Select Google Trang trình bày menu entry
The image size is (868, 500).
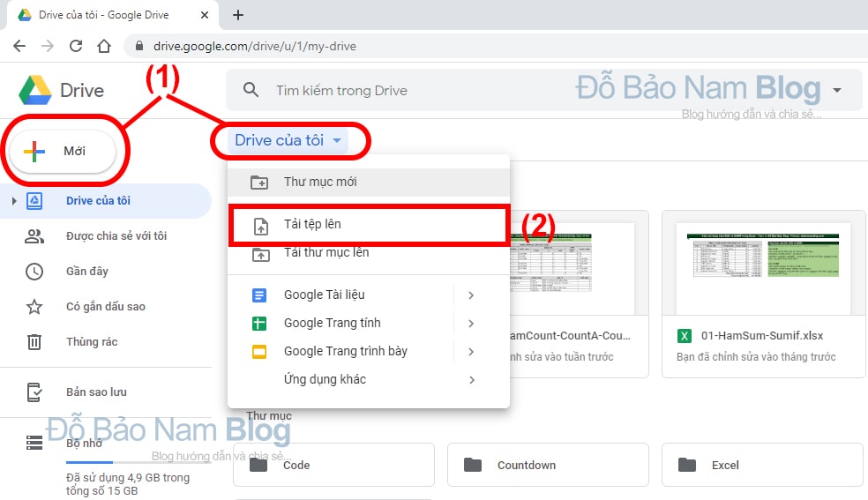[369, 352]
